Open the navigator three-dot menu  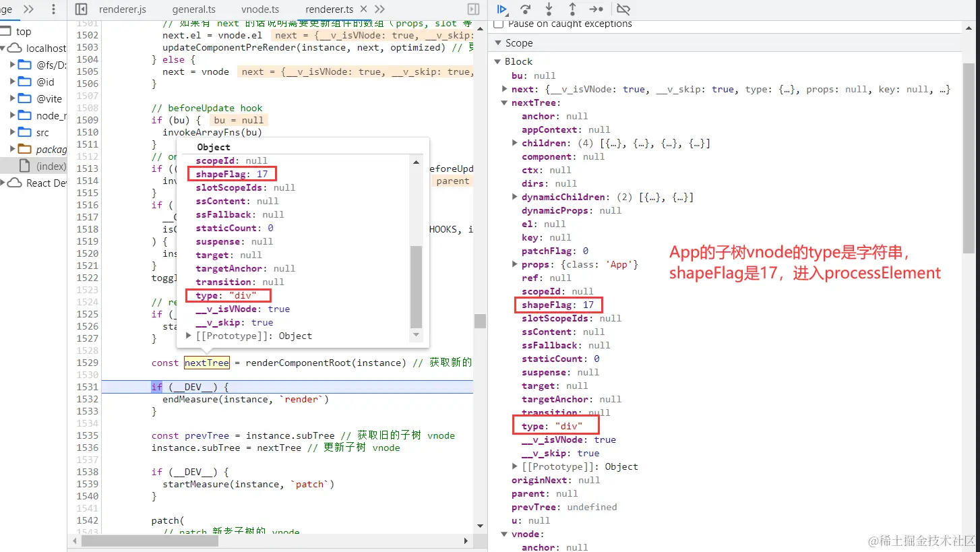click(54, 9)
